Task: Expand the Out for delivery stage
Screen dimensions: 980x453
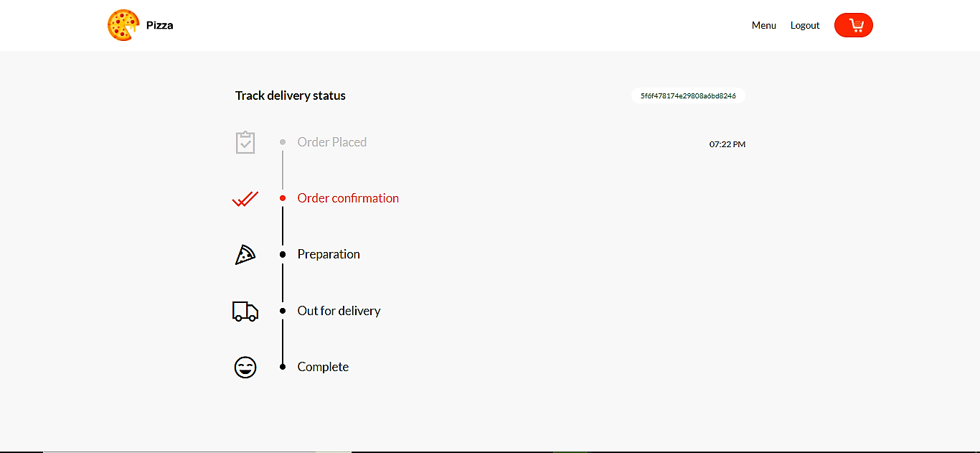Action: pyautogui.click(x=339, y=310)
